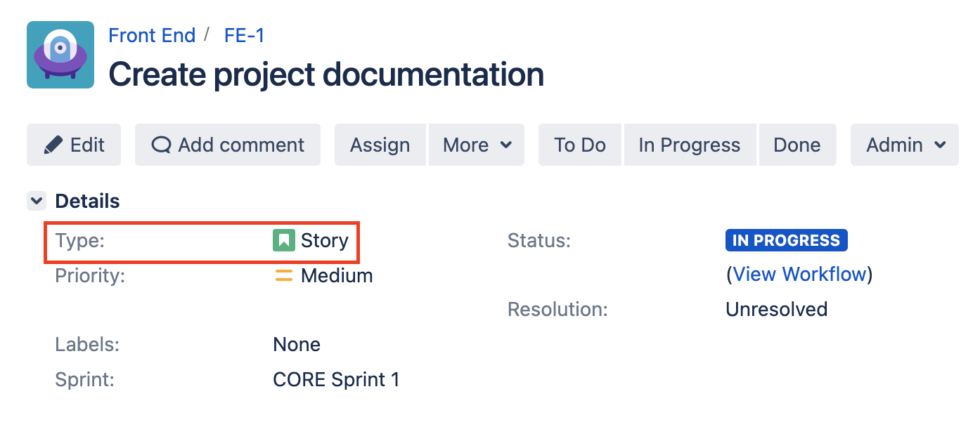Click the View Workflow link

(799, 274)
